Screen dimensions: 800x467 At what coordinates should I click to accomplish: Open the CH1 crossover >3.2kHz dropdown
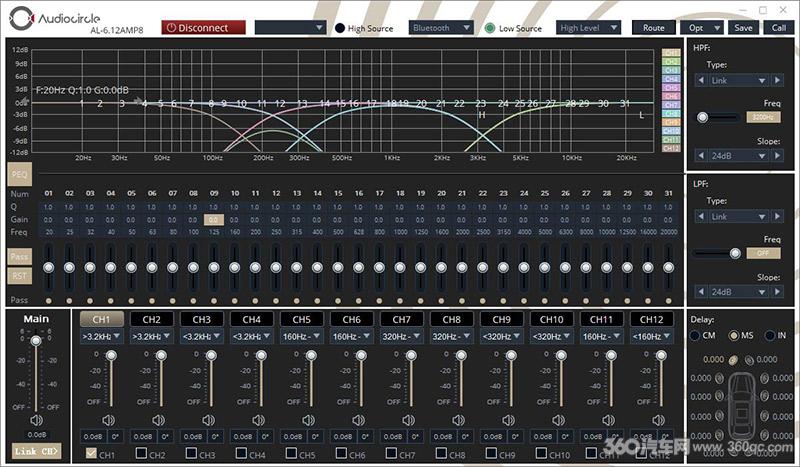[x=102, y=336]
